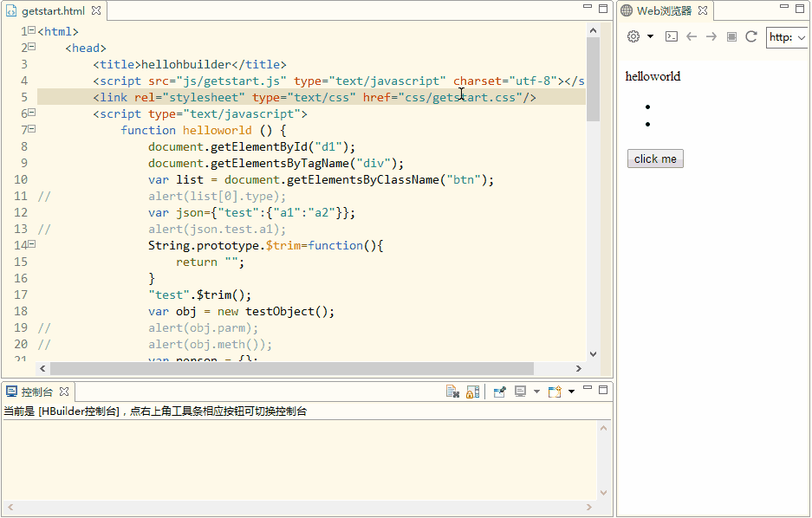Click 'testObject' on line 18
Screen dimensions: 812x518
[x=280, y=312]
